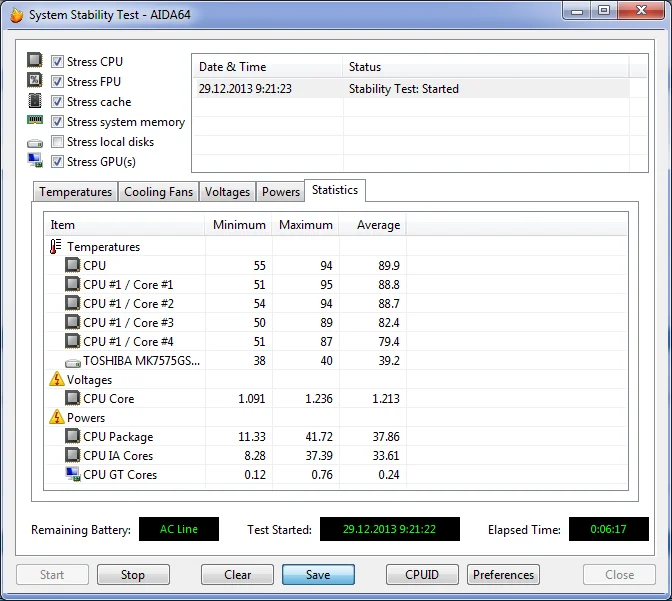Click the CPU chip icon beside Stress CPU
Viewport: 672px width, 601px height.
(x=35, y=60)
